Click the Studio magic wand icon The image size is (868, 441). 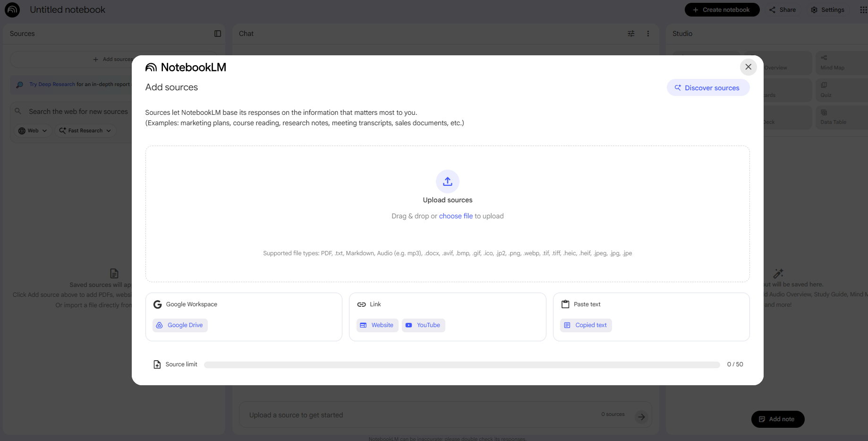pos(778,273)
